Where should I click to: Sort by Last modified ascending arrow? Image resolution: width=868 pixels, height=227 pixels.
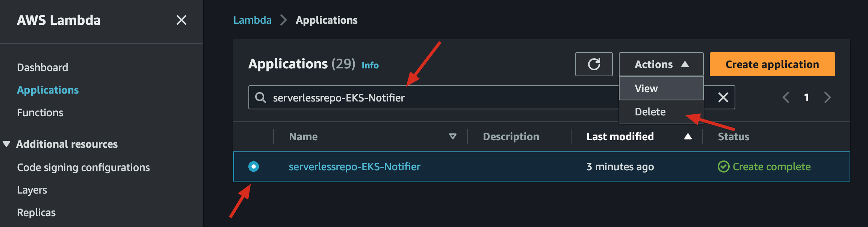point(688,136)
